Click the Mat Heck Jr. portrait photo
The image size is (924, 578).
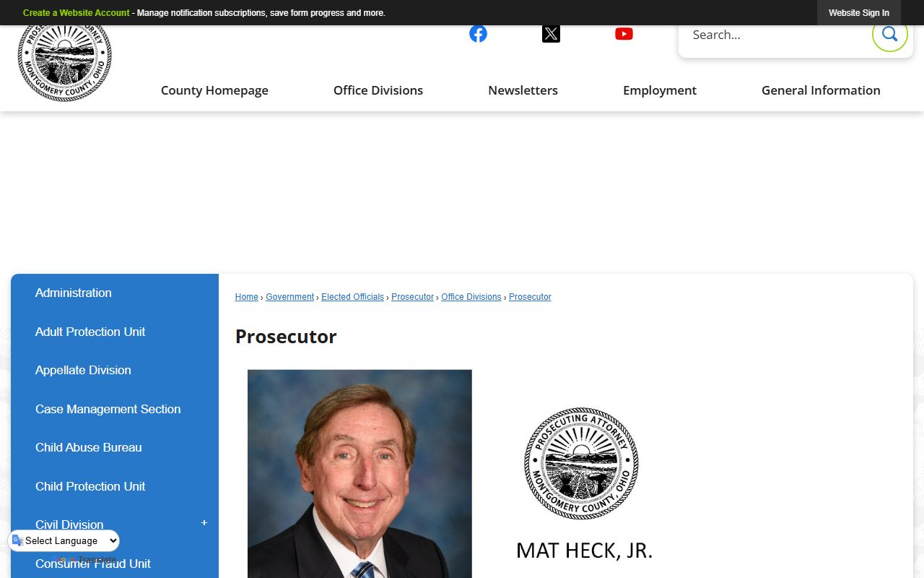[x=359, y=474]
